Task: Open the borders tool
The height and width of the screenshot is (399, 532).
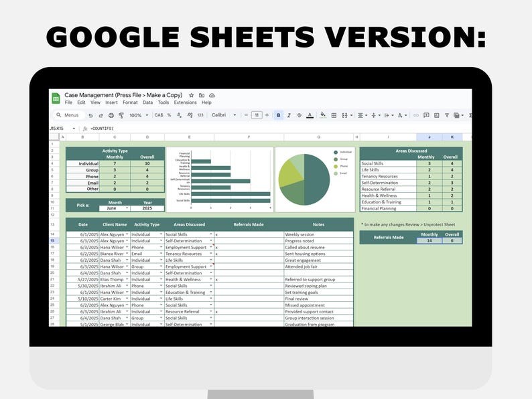Action: click(334, 115)
